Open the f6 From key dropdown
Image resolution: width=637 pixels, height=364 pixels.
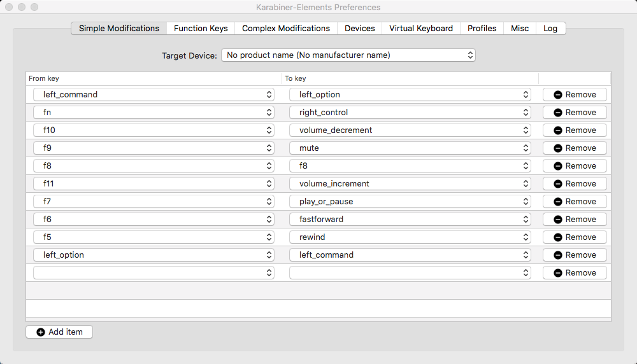[x=154, y=220]
